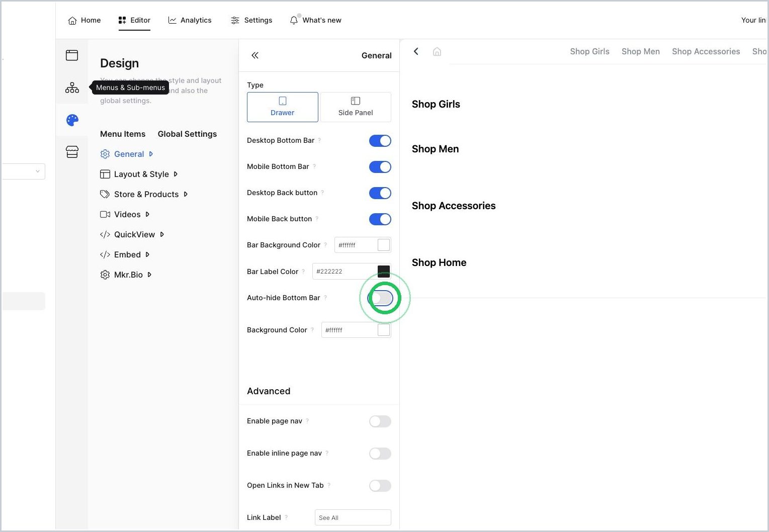This screenshot has height=532, width=769.
Task: Click the help icon beside Mobile Back button
Action: click(x=317, y=219)
